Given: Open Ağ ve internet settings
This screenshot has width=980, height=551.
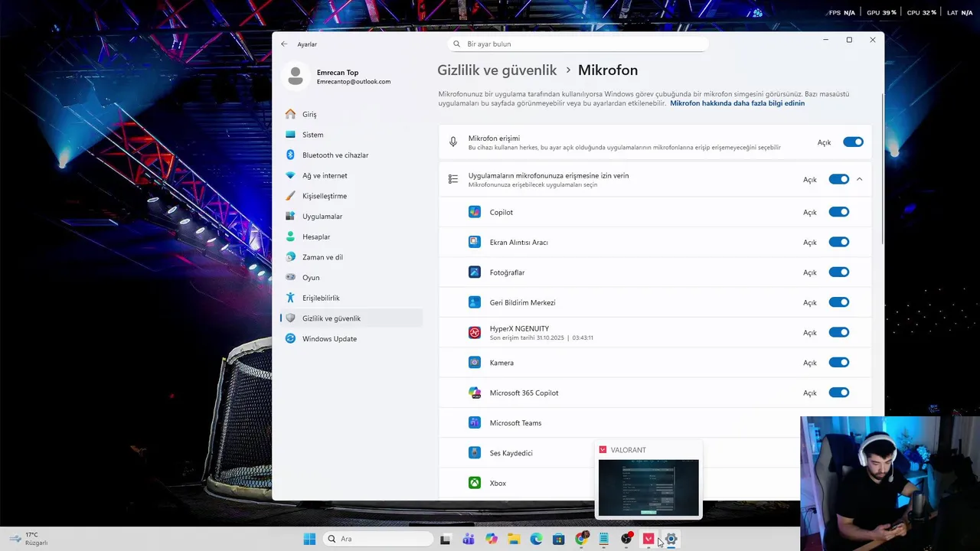Looking at the screenshot, I should click(x=351, y=175).
